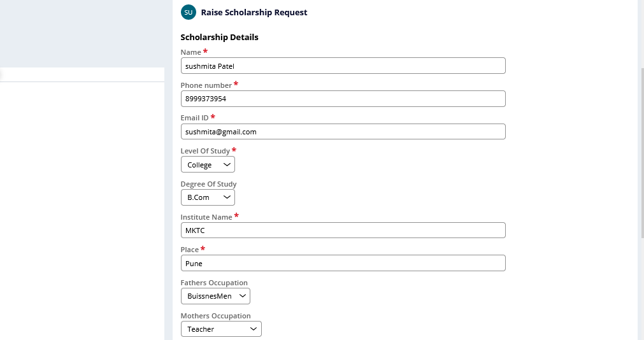The width and height of the screenshot is (644, 340).
Task: Click the Phone number field label
Action: [206, 85]
